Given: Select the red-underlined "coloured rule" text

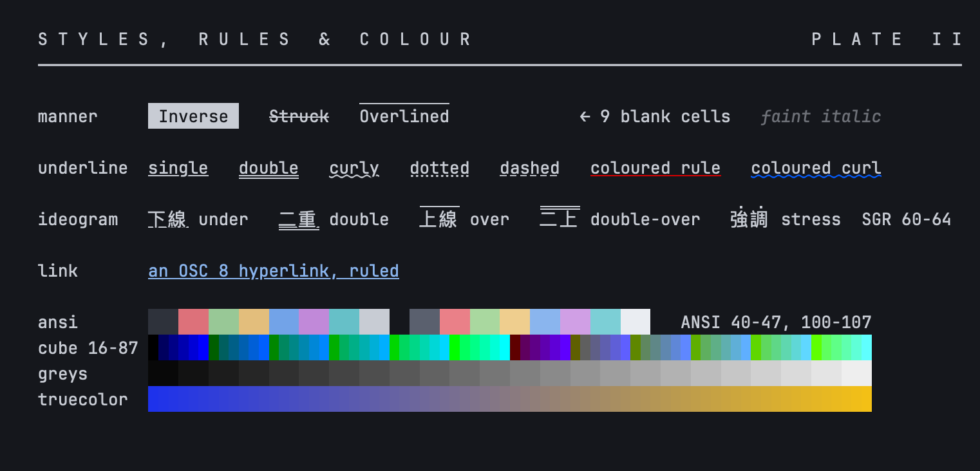Looking at the screenshot, I should 655,169.
